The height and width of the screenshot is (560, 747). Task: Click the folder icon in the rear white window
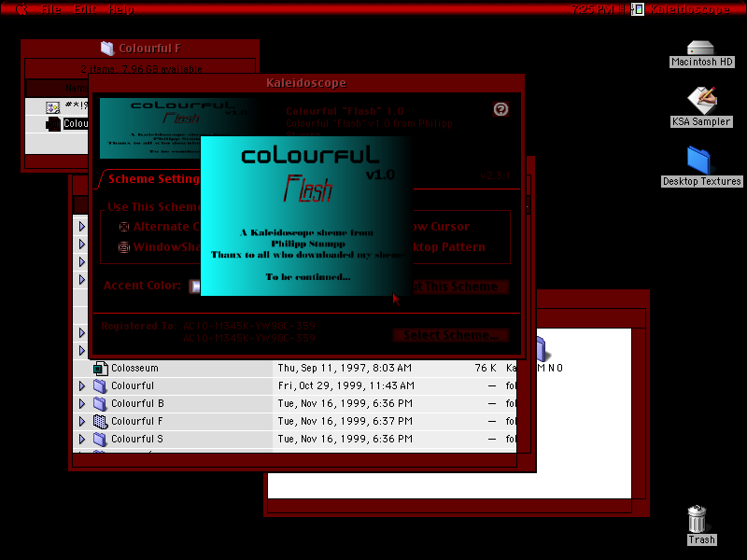[x=543, y=348]
